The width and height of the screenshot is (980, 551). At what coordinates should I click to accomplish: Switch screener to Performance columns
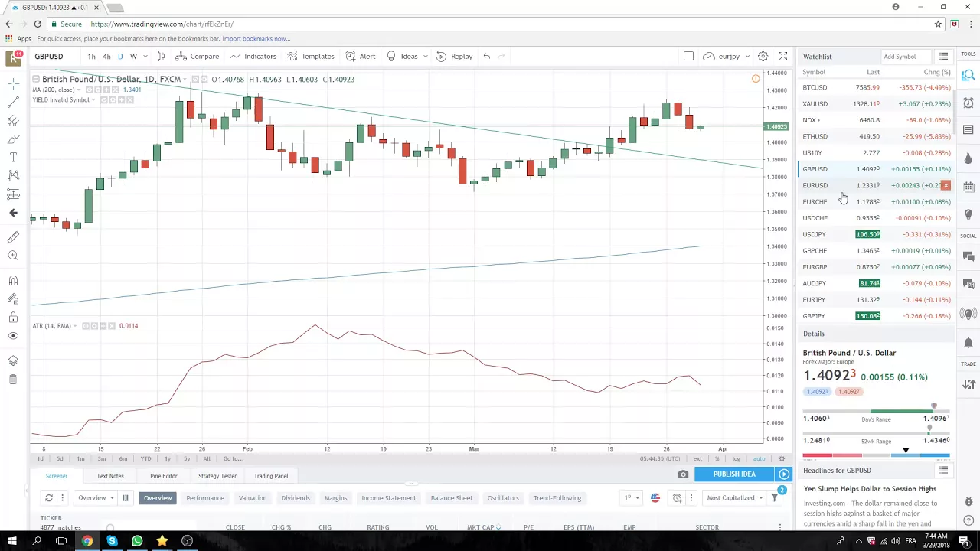tap(205, 498)
